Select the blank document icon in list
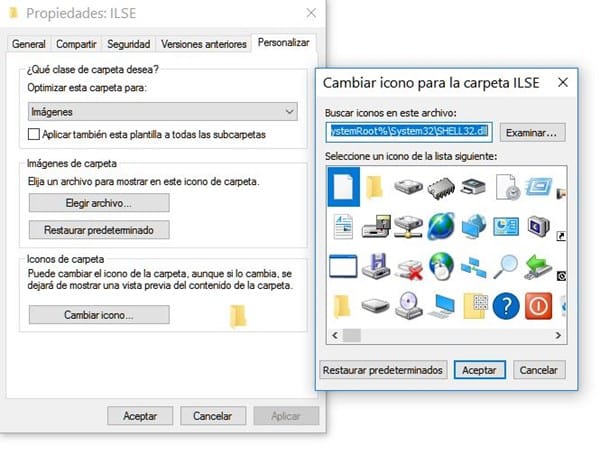 tap(343, 187)
